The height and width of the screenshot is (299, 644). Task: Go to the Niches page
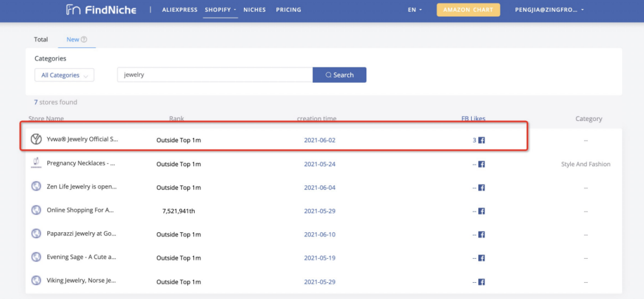254,10
